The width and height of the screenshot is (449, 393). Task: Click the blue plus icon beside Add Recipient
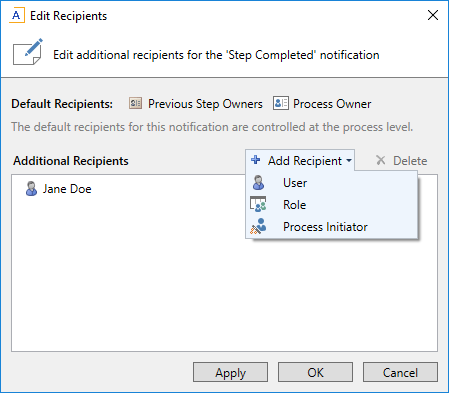256,160
